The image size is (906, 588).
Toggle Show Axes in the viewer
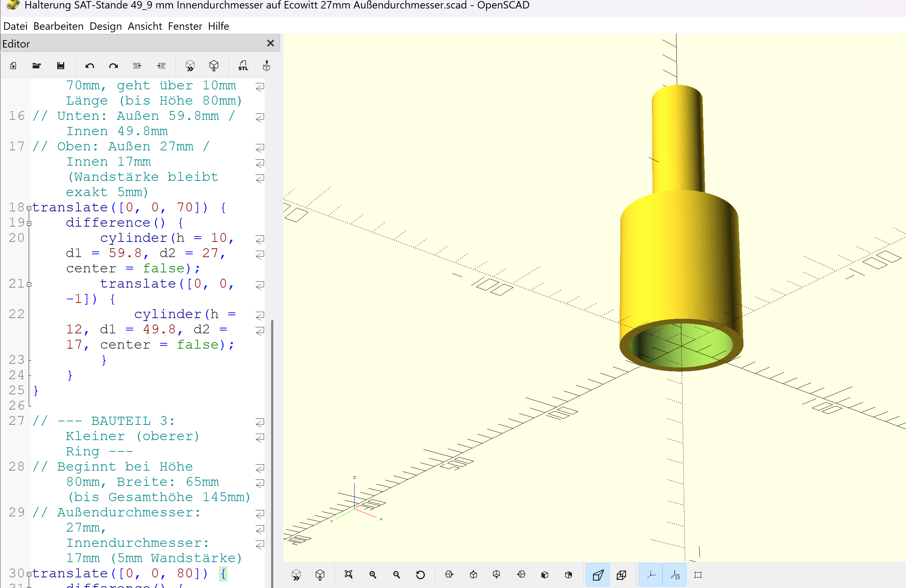[x=651, y=575]
